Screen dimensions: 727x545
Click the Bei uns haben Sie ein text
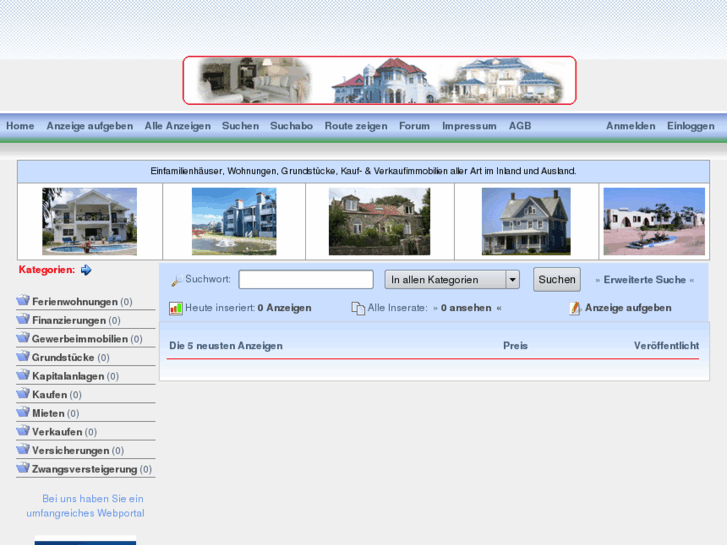point(93,499)
